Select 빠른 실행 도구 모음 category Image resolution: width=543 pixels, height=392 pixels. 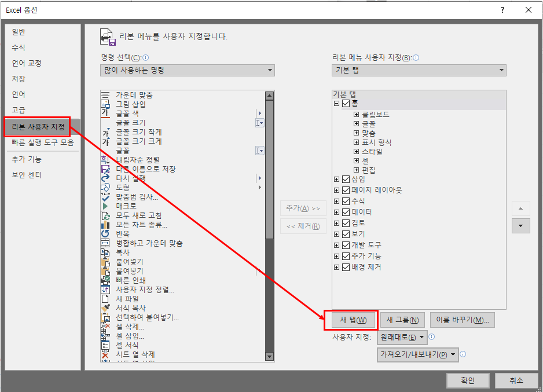[43, 142]
